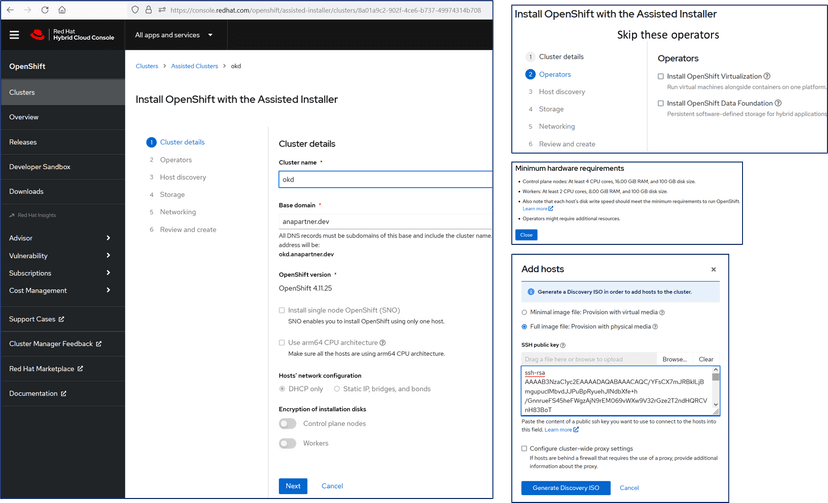Click the Generate Discovery ISO button

(565, 487)
